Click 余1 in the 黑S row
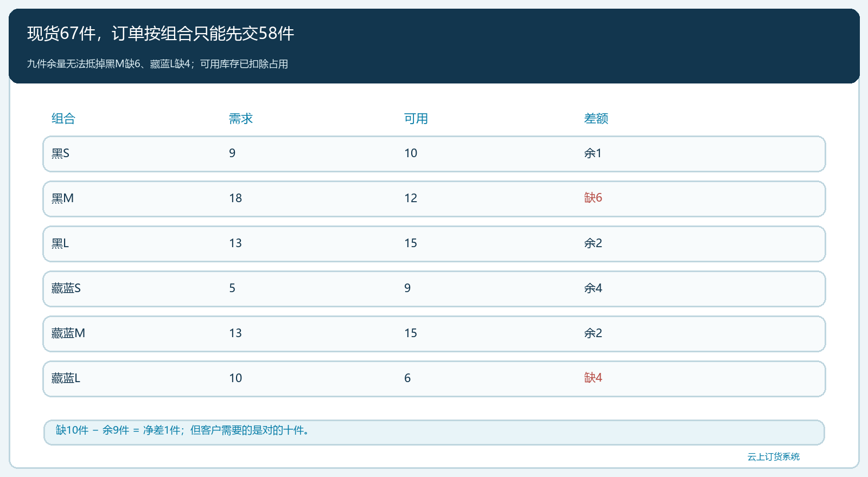Viewport: 868px width, 477px height. (593, 153)
